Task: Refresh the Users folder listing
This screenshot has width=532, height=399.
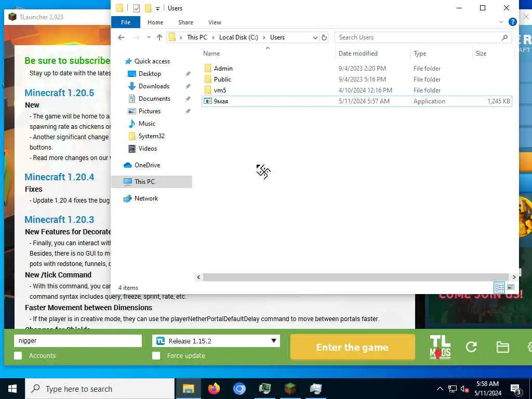Action: point(324,37)
